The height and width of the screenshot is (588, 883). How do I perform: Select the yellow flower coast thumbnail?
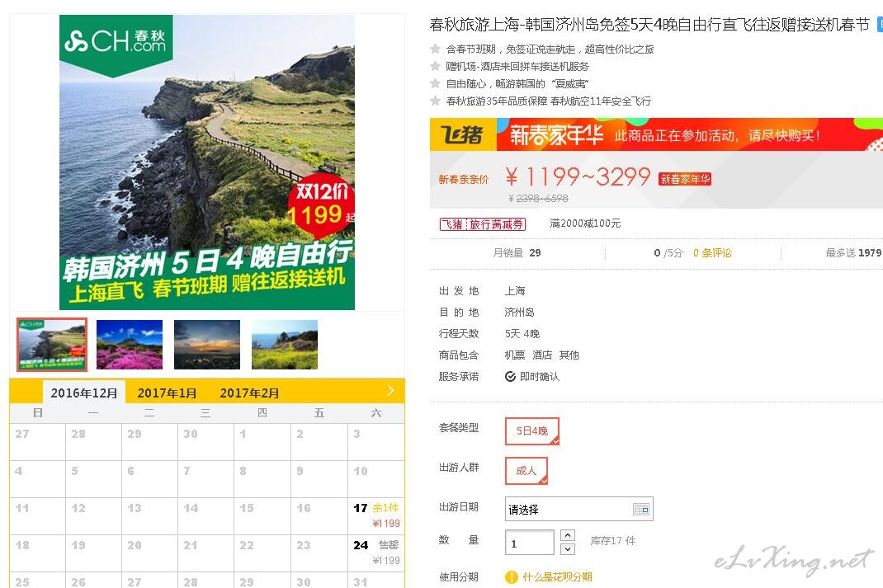coord(285,345)
